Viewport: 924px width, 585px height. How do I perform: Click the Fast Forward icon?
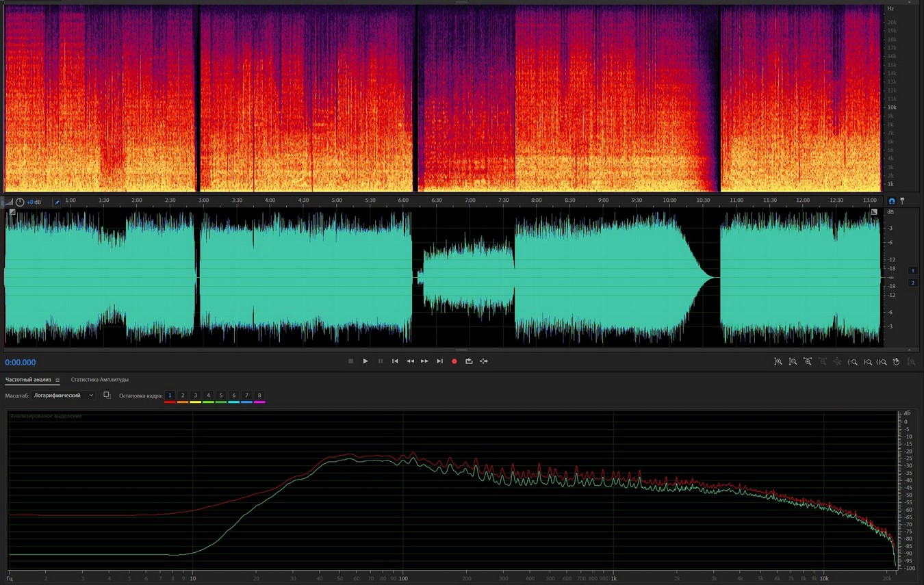(x=424, y=361)
